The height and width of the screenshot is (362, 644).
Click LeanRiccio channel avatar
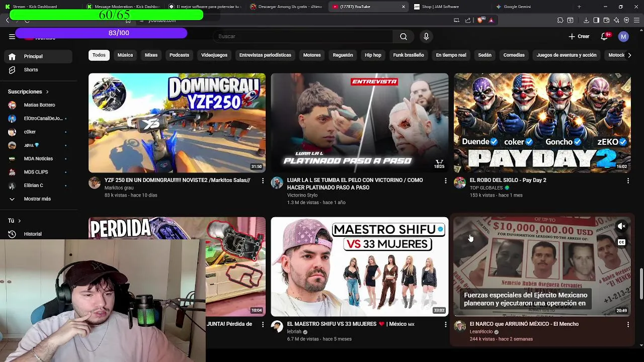pyautogui.click(x=460, y=327)
